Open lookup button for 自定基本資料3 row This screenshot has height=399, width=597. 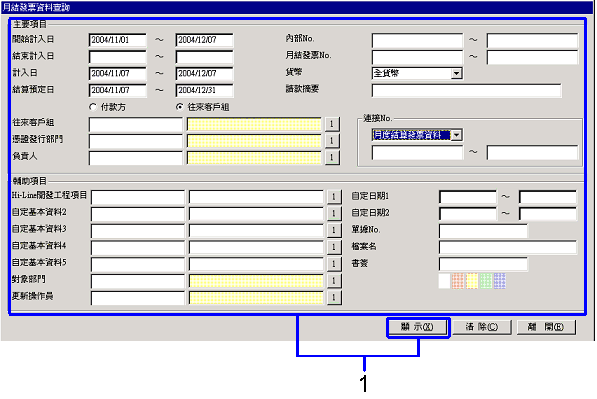pos(334,230)
